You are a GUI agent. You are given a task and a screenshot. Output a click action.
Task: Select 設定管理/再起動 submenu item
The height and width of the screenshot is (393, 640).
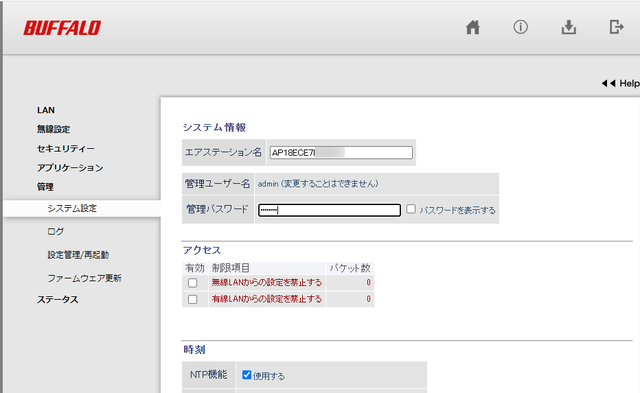pos(78,255)
